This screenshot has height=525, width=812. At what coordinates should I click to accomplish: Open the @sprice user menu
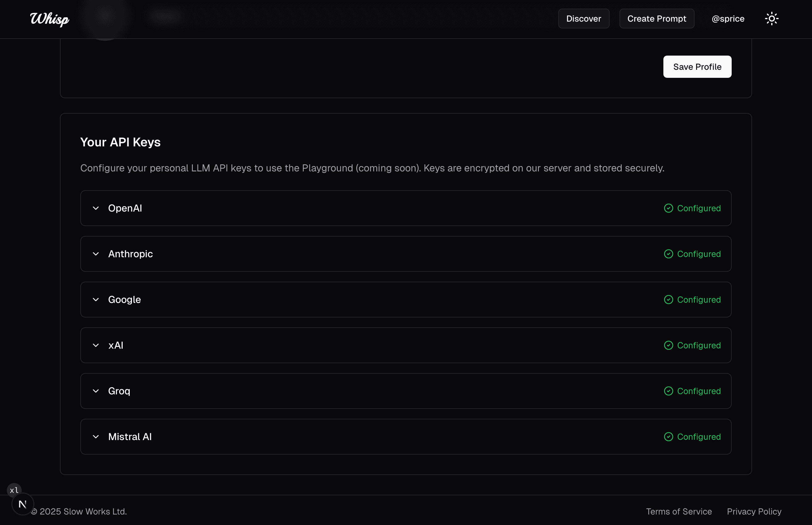728,19
